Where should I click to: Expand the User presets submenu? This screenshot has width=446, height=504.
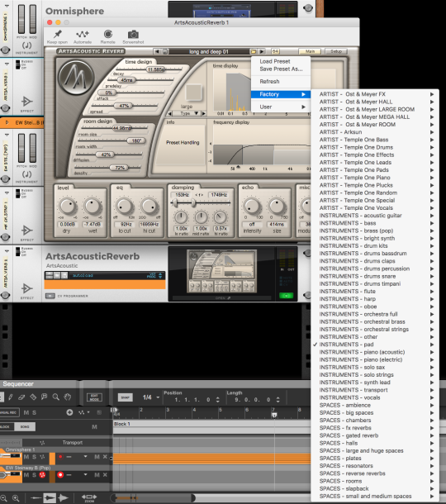[281, 107]
